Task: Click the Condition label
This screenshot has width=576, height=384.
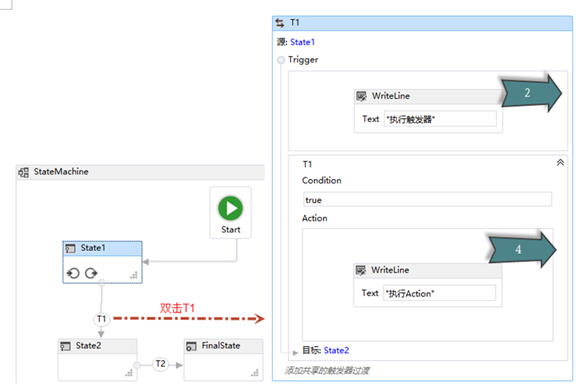Action: click(321, 180)
